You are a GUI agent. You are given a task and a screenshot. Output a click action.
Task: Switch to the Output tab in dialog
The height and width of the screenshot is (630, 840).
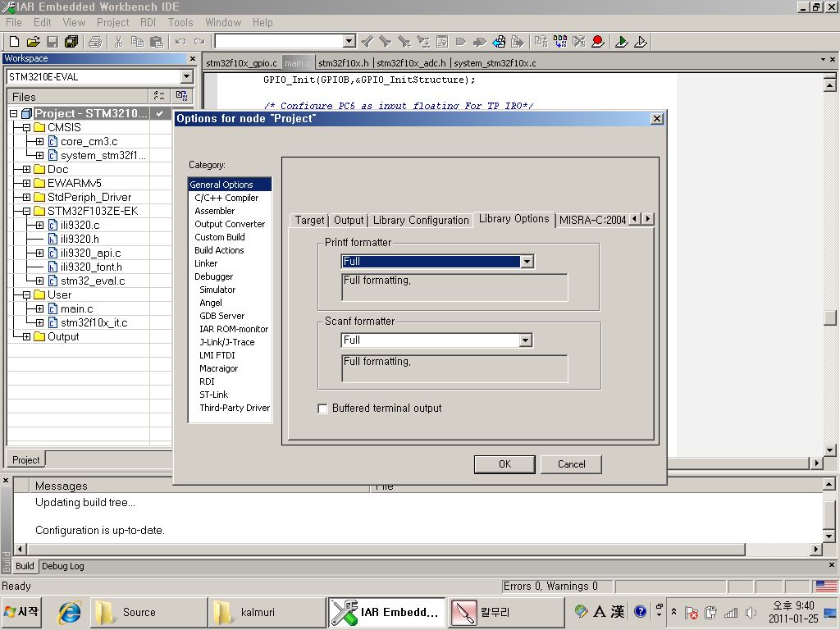(349, 220)
